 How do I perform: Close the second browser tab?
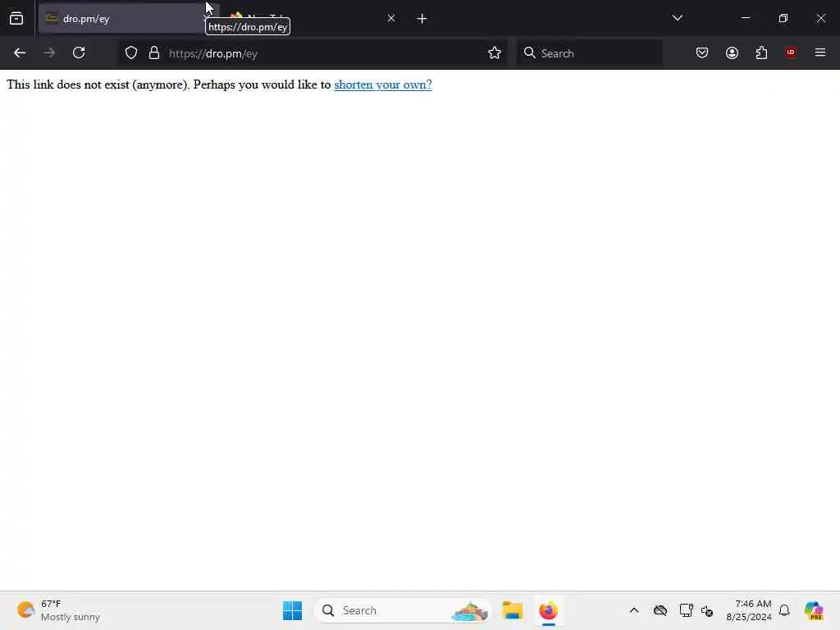click(391, 19)
